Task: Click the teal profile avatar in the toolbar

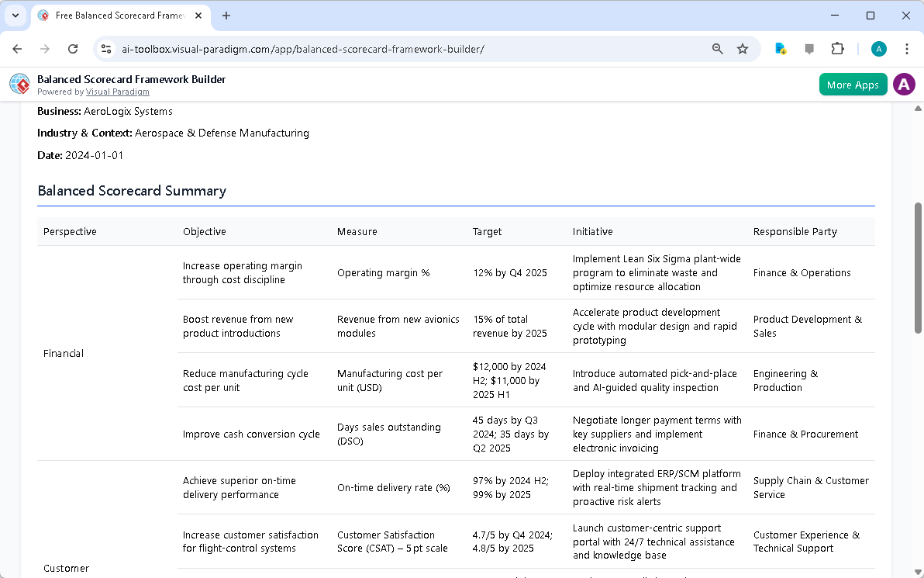Action: pos(878,48)
